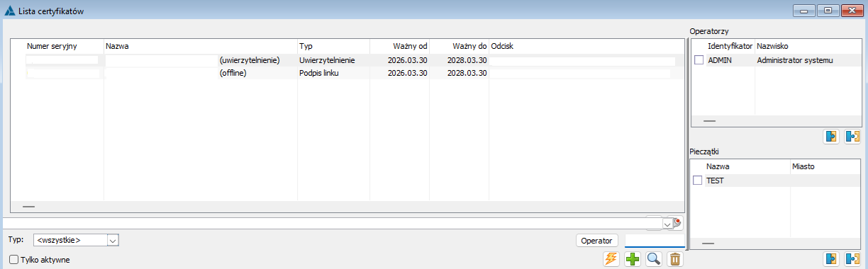Click the Podpis linku type cell
Viewport: 868px width, 269px height.
320,73
